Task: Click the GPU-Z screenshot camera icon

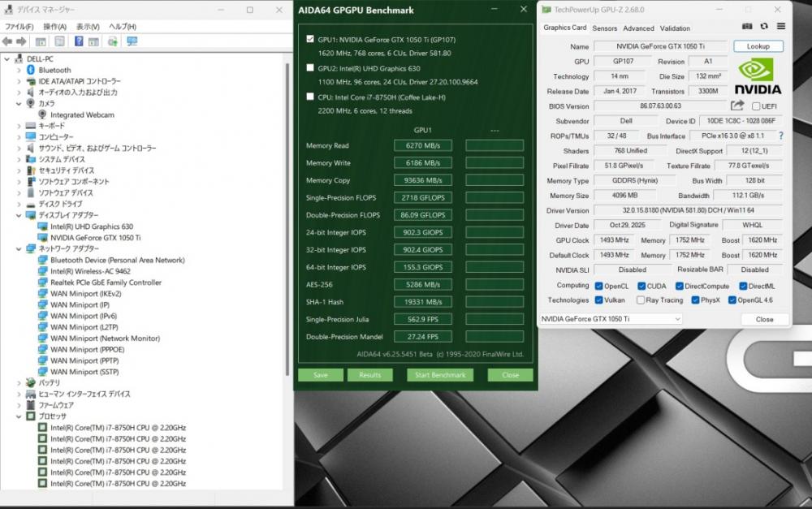Action: click(747, 27)
